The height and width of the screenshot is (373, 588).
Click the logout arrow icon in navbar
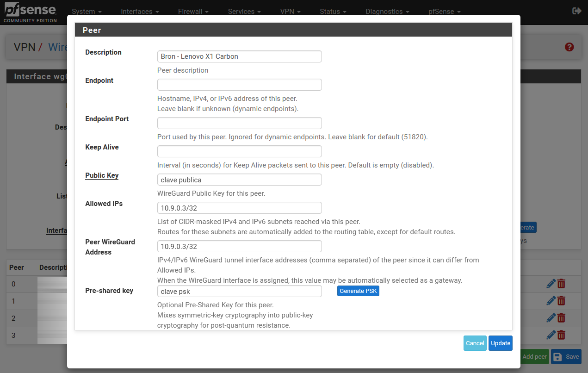[x=577, y=11]
